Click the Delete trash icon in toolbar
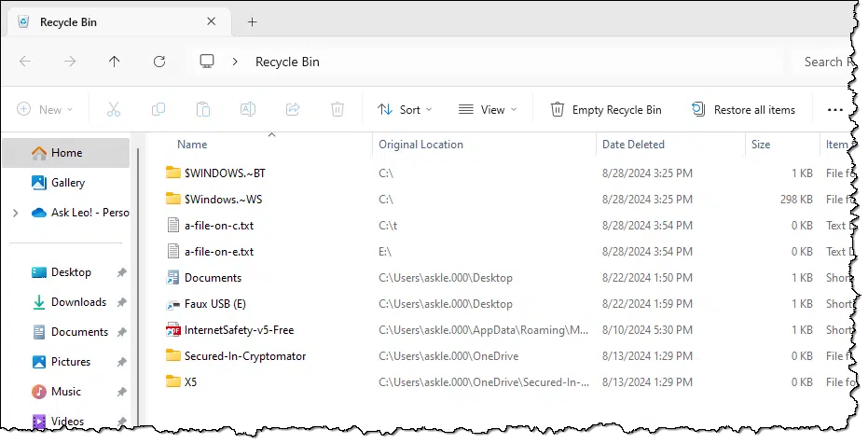Viewport: 868px width, 443px height. coord(338,110)
